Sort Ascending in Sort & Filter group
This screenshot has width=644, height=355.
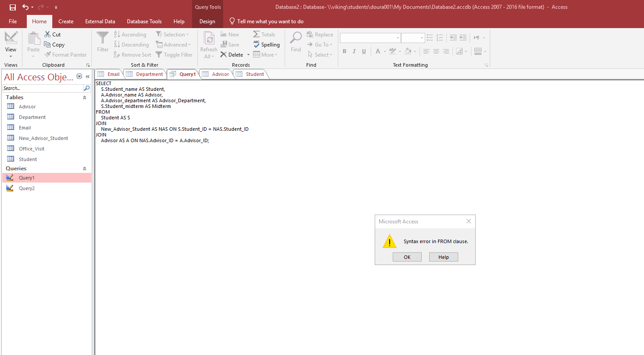point(130,34)
